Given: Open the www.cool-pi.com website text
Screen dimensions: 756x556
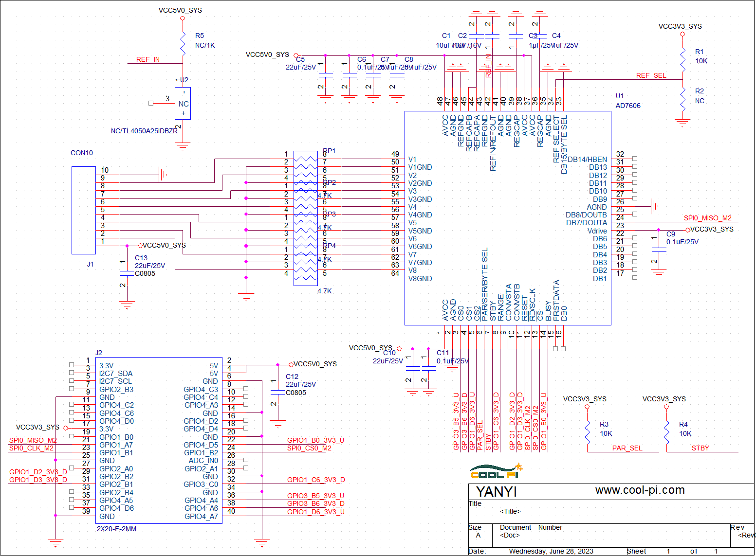Looking at the screenshot, I should (x=640, y=490).
